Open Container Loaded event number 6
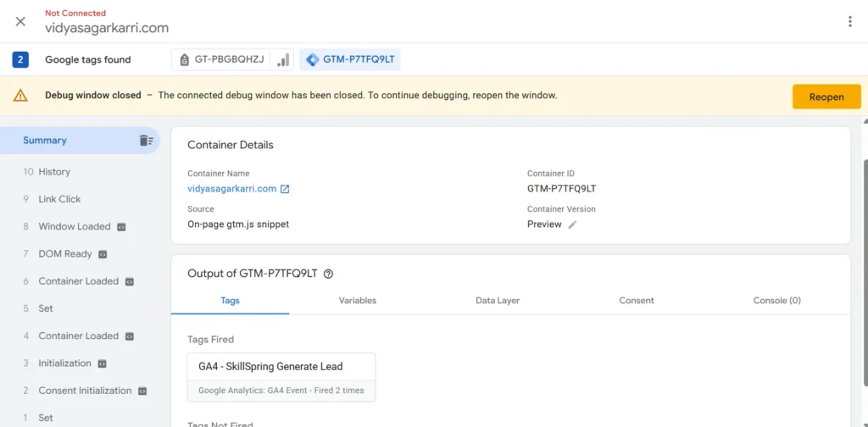Image resolution: width=868 pixels, height=427 pixels. coord(81,281)
